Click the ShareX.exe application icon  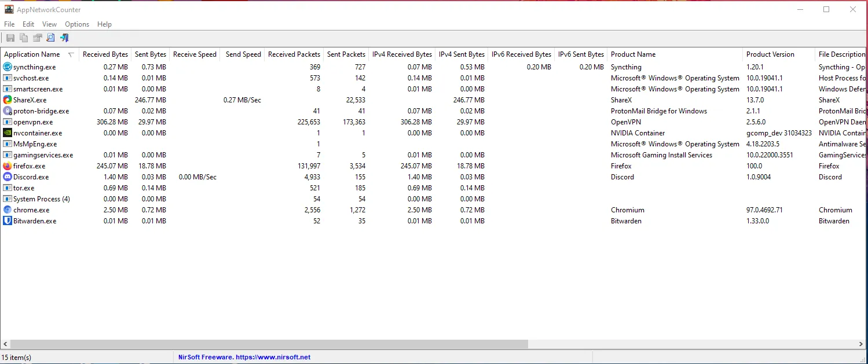[x=8, y=100]
